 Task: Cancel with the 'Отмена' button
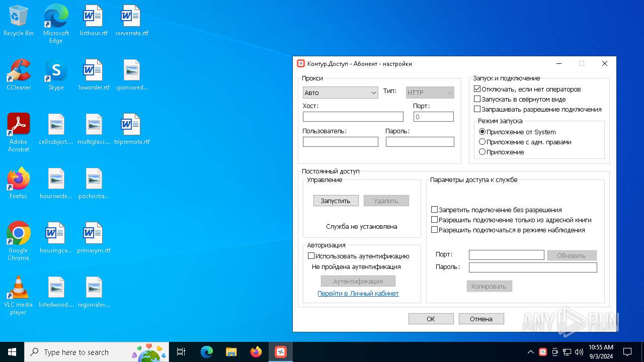(x=481, y=319)
